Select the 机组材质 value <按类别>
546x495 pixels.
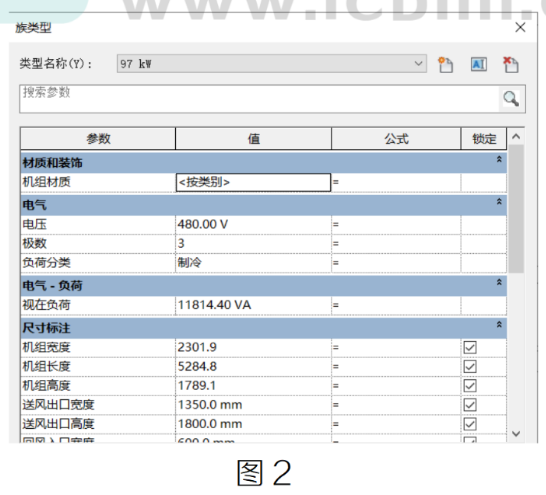tap(254, 182)
